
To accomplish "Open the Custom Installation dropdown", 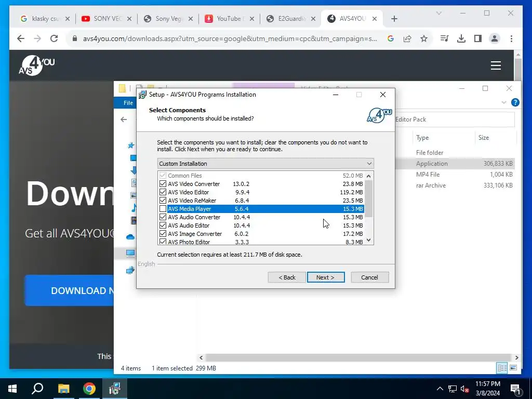I will [265, 164].
